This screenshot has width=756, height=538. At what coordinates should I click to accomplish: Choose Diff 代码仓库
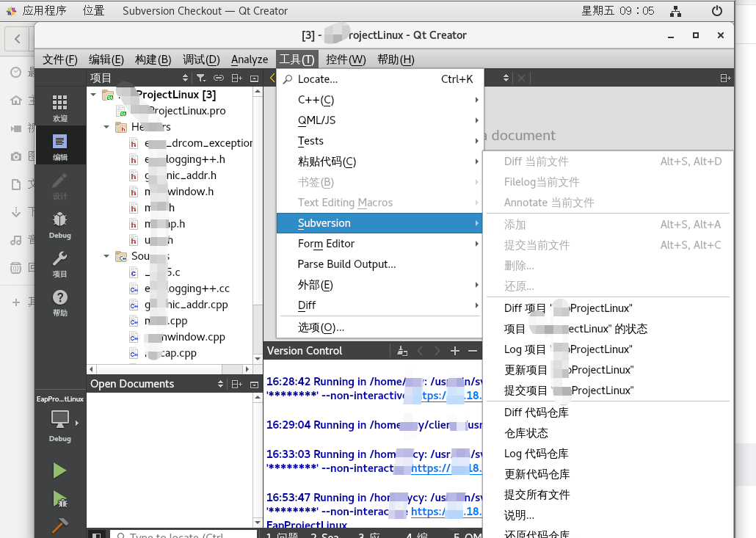(608, 412)
